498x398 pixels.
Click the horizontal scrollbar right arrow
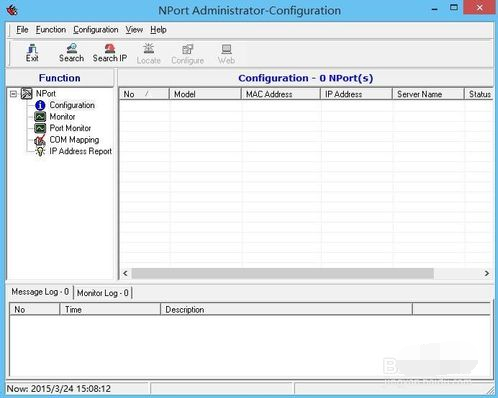(x=487, y=273)
